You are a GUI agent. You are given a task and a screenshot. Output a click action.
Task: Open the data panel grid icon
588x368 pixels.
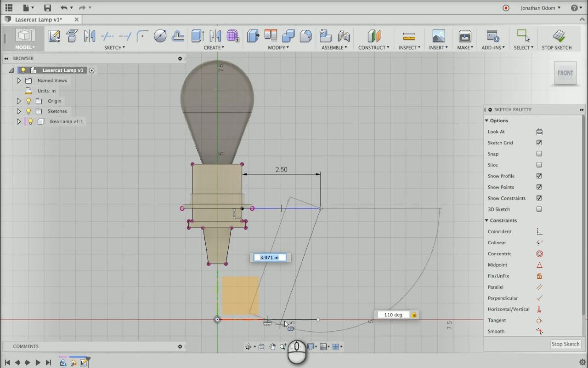[9, 8]
